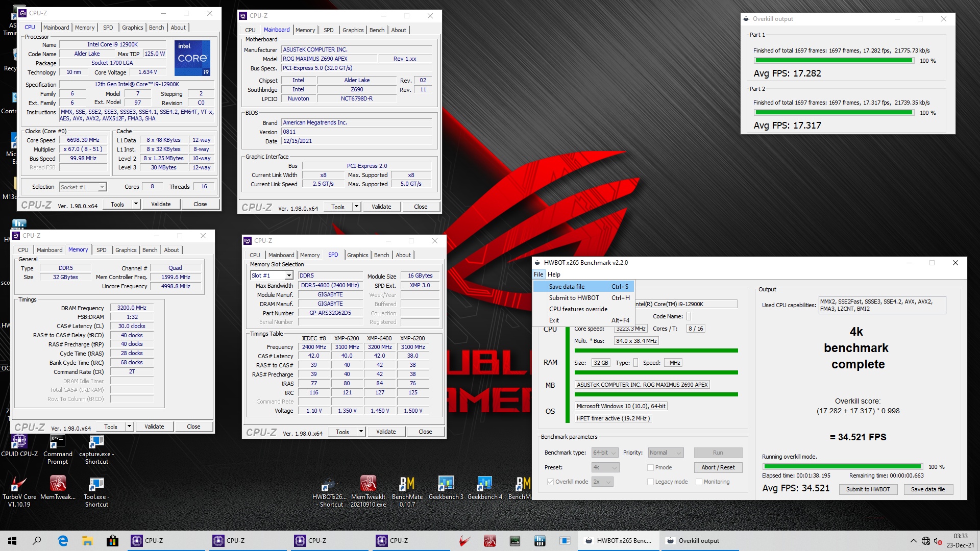Viewport: 980px width, 551px height.
Task: Choose CPU features override menu entry
Action: pyautogui.click(x=583, y=309)
